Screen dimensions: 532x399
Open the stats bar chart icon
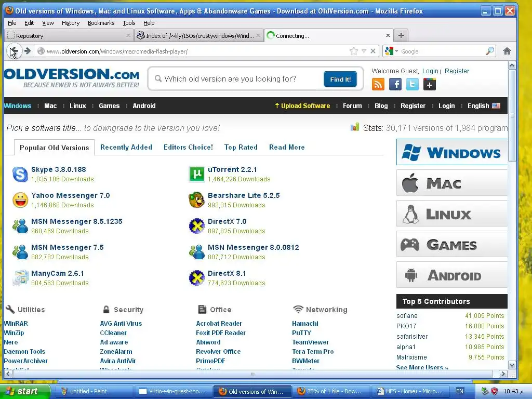pyautogui.click(x=354, y=127)
